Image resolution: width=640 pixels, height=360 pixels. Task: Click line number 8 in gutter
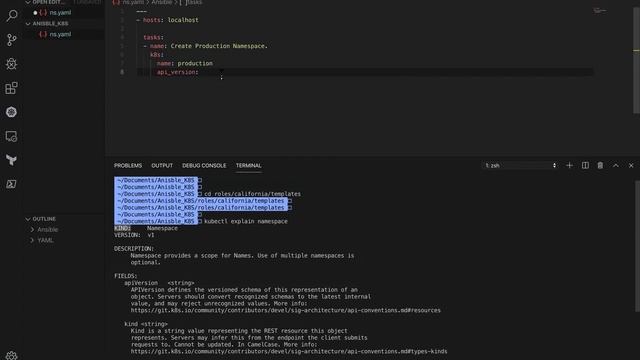[x=122, y=72]
